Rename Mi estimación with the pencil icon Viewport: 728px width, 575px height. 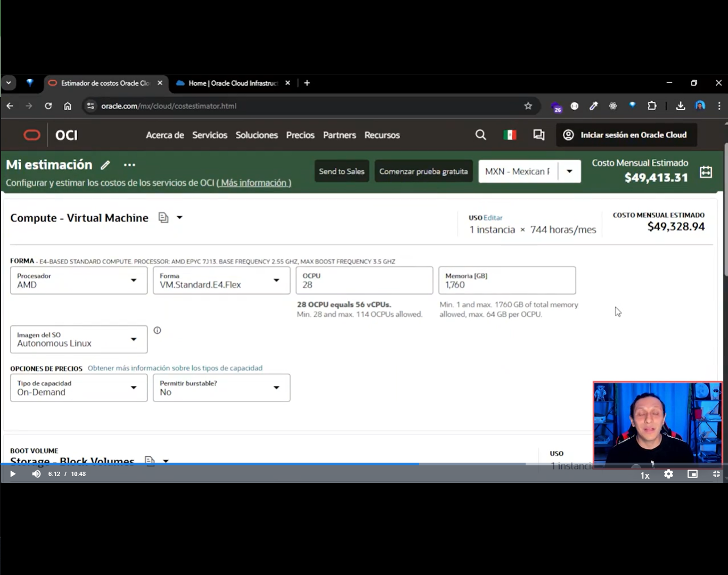point(105,165)
